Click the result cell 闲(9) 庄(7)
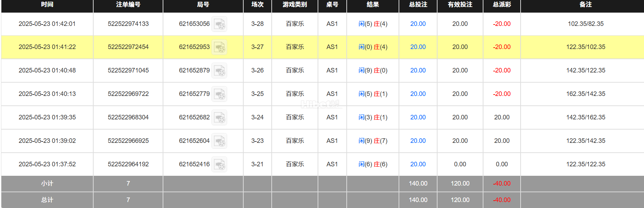Viewport: 644px width, 208px height. pyautogui.click(x=373, y=141)
